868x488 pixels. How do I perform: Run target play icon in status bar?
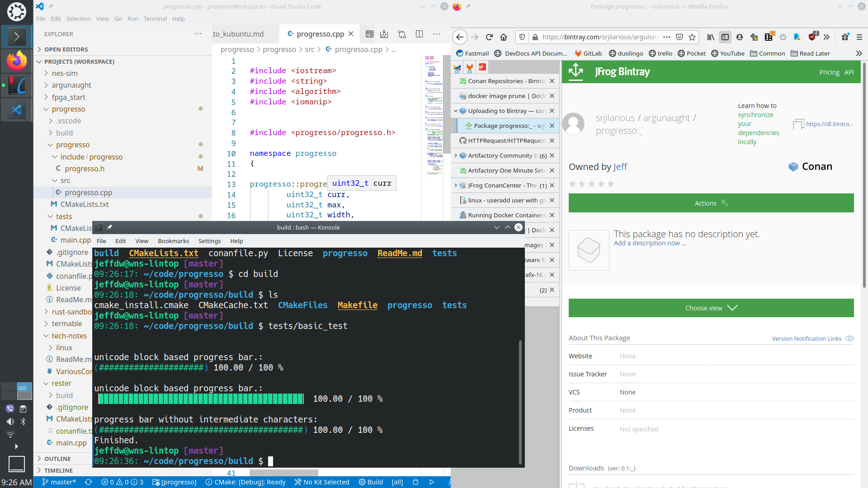[x=432, y=482]
